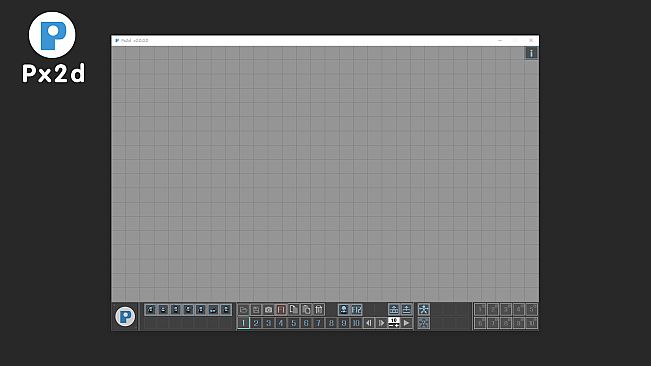Select frame 3 in the frame number row
The image size is (651, 366).
(x=269, y=323)
